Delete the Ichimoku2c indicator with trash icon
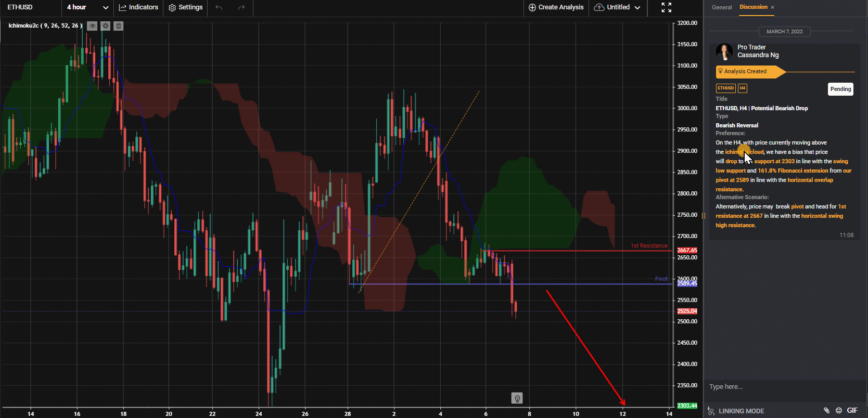This screenshot has height=418, width=868. coord(119,26)
